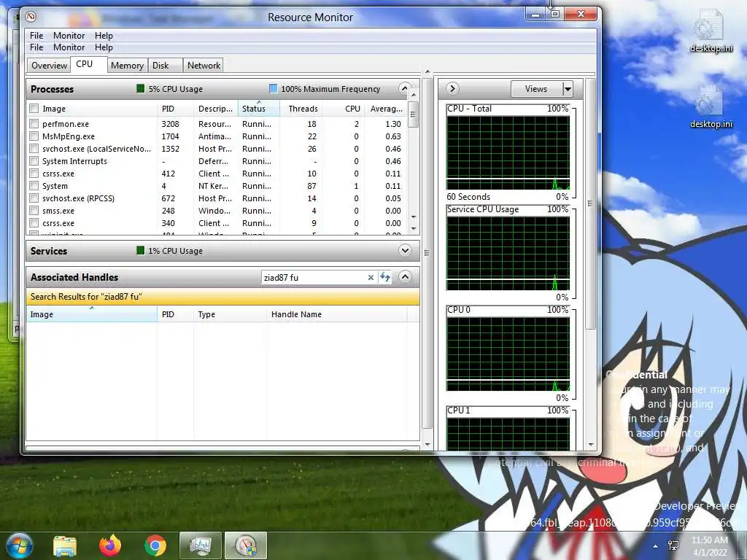Toggle the select-all Image header checkbox
The image size is (747, 560).
pos(34,109)
